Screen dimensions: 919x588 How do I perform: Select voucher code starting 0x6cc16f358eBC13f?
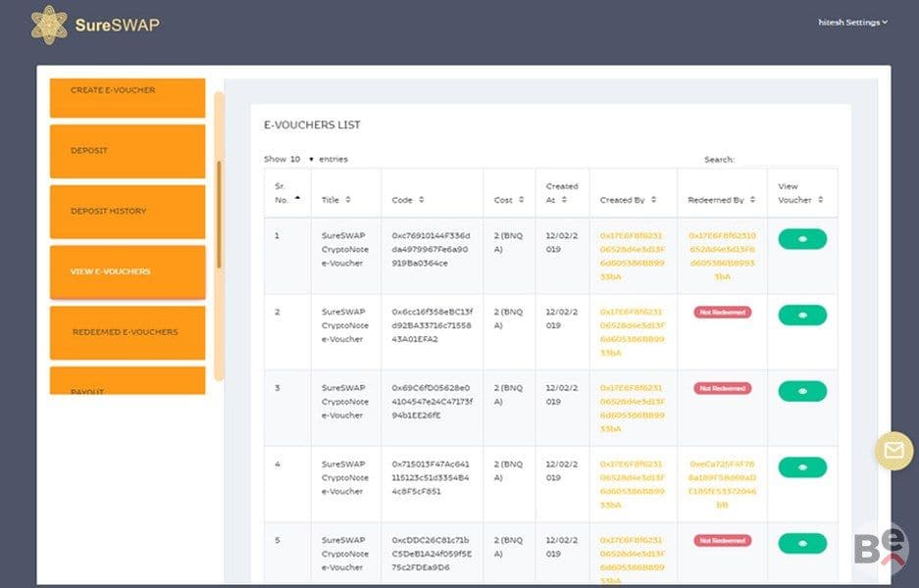[x=433, y=325]
